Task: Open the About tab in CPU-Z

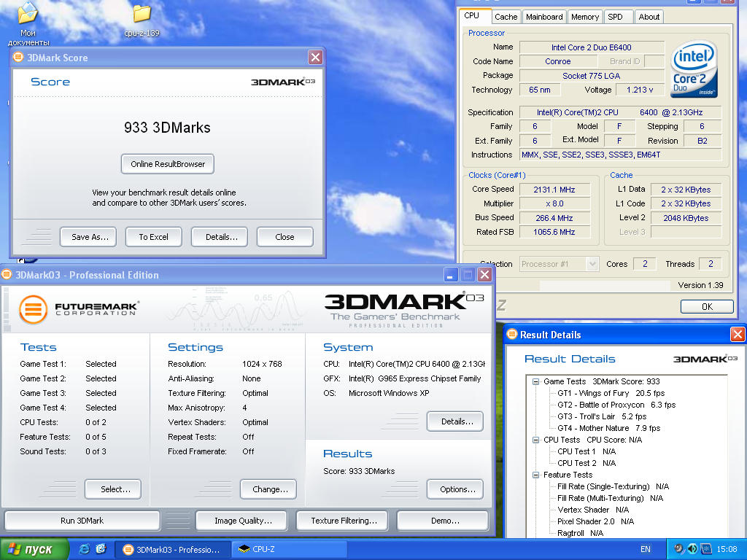Action: pyautogui.click(x=649, y=17)
